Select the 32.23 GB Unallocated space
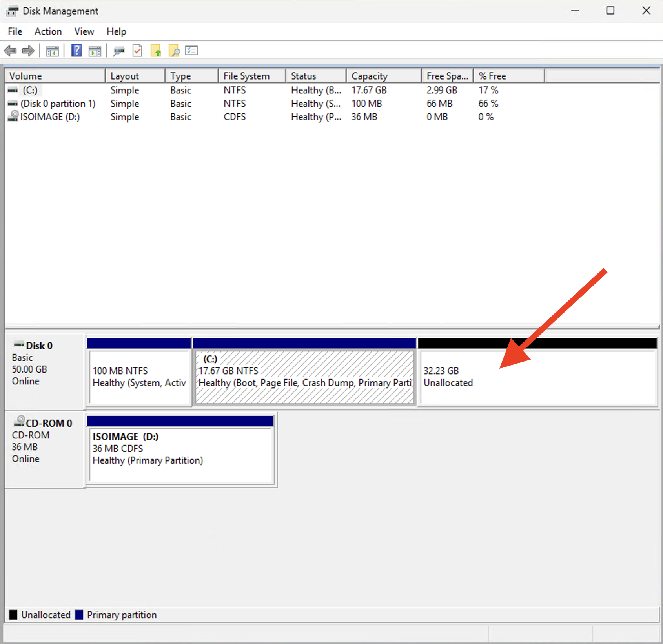Image resolution: width=663 pixels, height=644 pixels. [x=537, y=377]
